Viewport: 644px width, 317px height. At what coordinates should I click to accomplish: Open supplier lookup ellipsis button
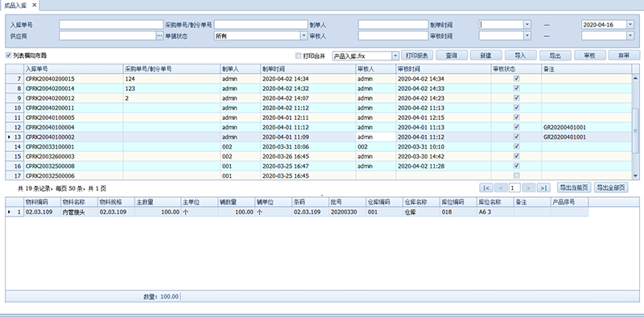(x=159, y=36)
